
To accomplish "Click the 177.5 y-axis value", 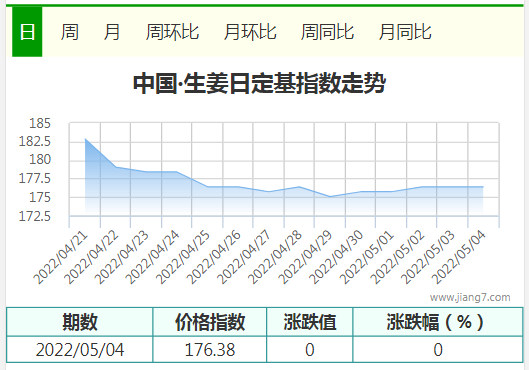I will coord(35,178).
